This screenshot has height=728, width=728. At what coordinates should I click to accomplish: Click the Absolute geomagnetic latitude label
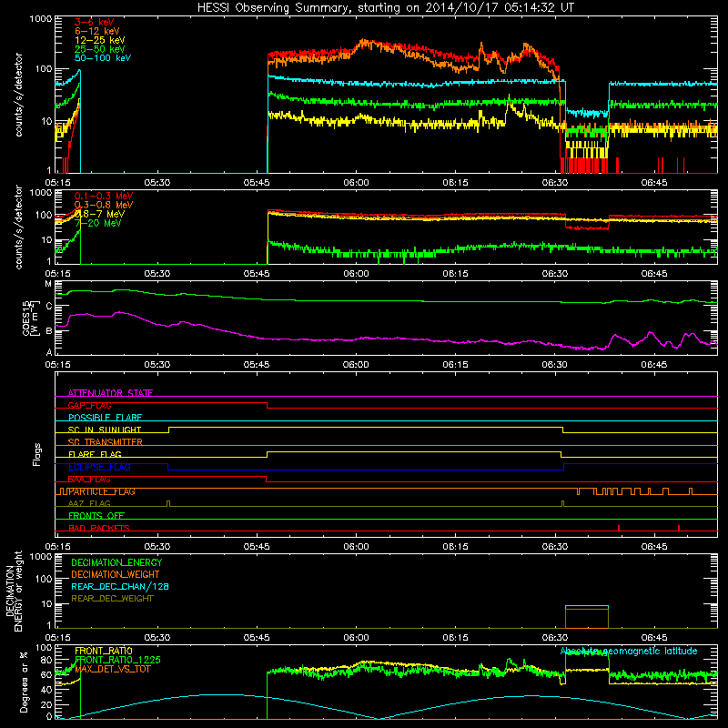(629, 651)
